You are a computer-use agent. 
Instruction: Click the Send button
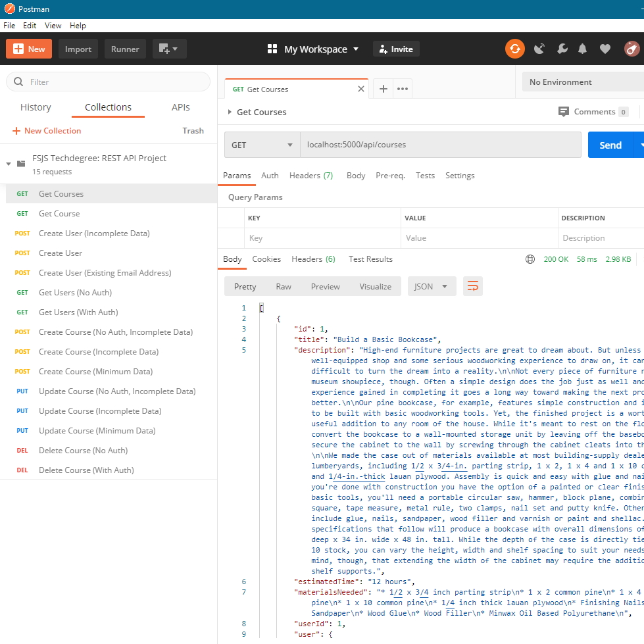coord(610,145)
